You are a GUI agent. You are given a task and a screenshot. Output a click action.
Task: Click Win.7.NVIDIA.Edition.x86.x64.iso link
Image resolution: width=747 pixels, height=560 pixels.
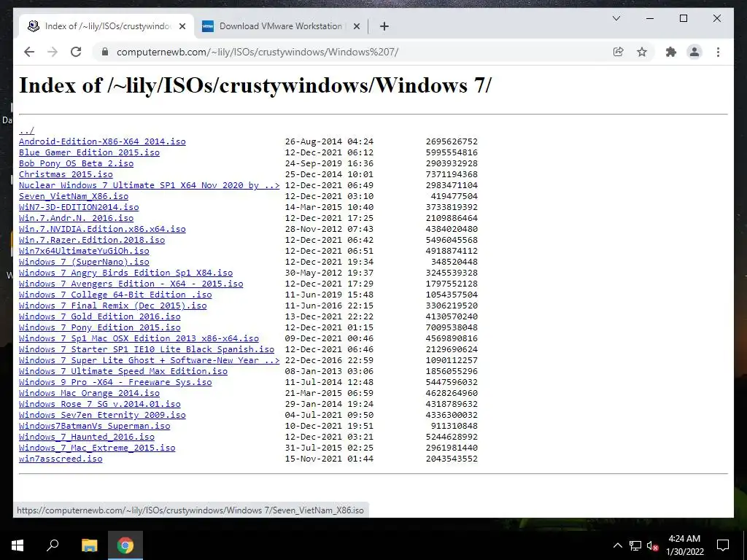click(102, 229)
